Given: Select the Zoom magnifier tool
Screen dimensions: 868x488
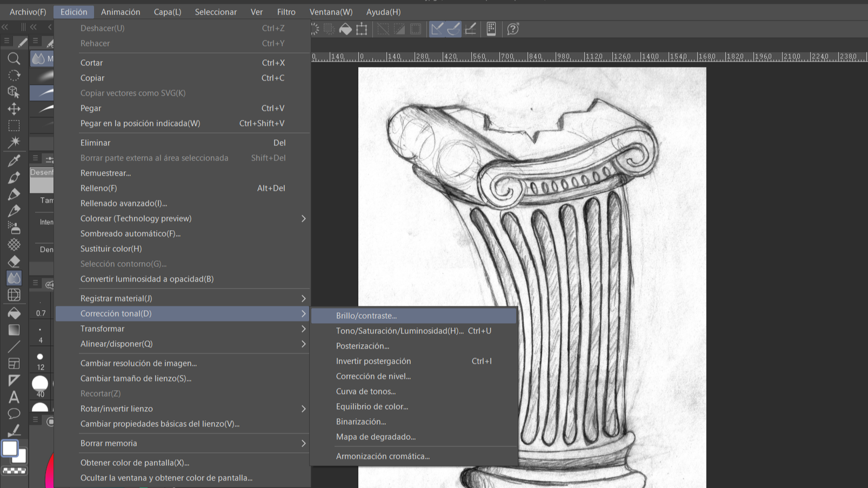Looking at the screenshot, I should point(14,58).
